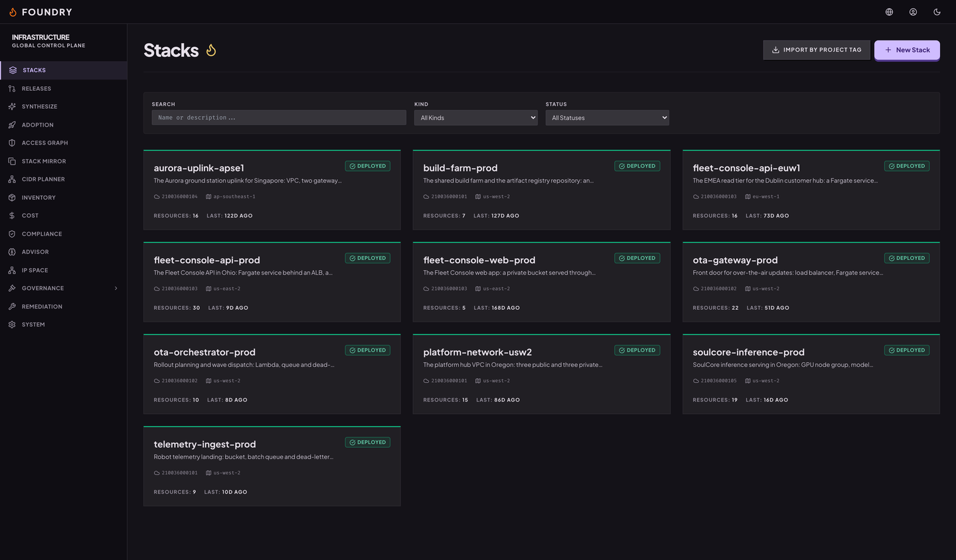Image resolution: width=956 pixels, height=560 pixels.
Task: Click Deployed badge on ota-gateway-prod
Action: point(907,258)
